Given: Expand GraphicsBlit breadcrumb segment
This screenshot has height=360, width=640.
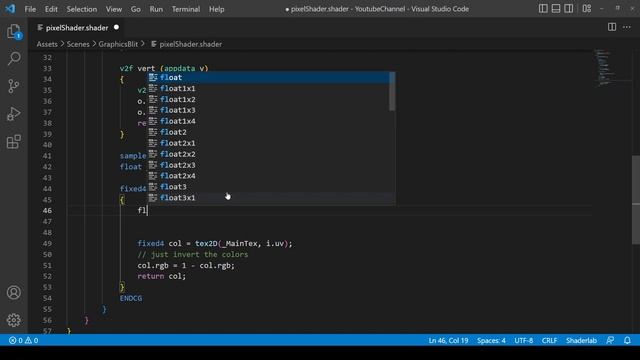Looking at the screenshot, I should pos(118,44).
